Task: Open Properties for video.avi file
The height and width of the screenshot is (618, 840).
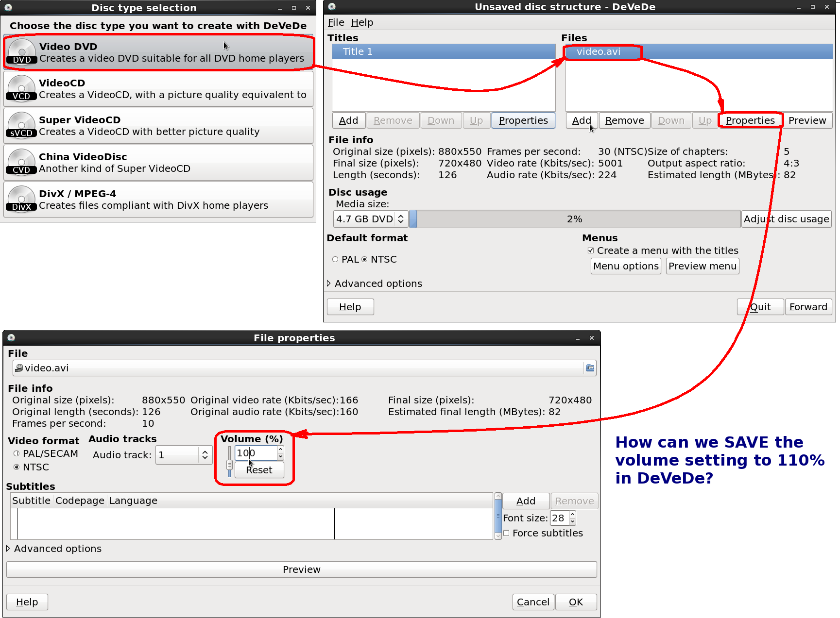Action: pos(750,120)
